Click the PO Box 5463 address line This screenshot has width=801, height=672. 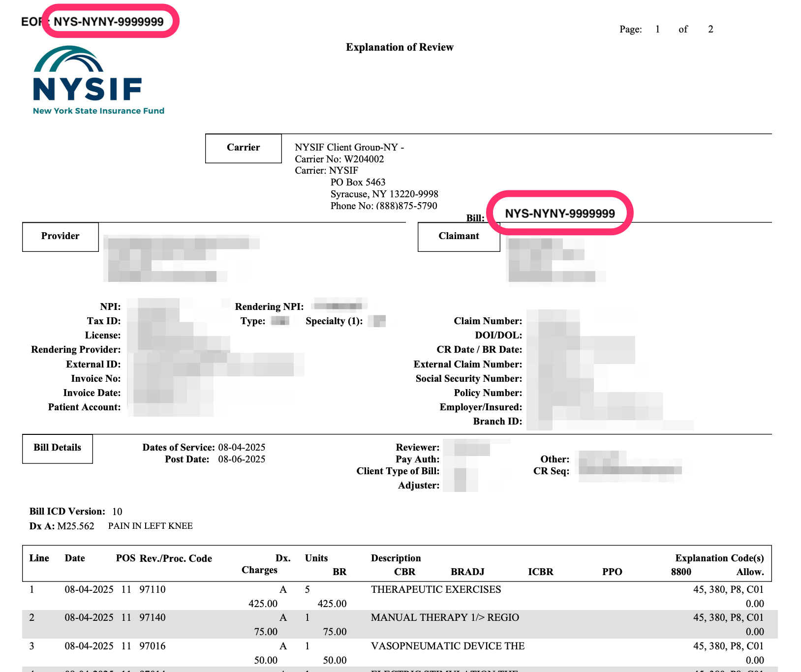(x=358, y=182)
